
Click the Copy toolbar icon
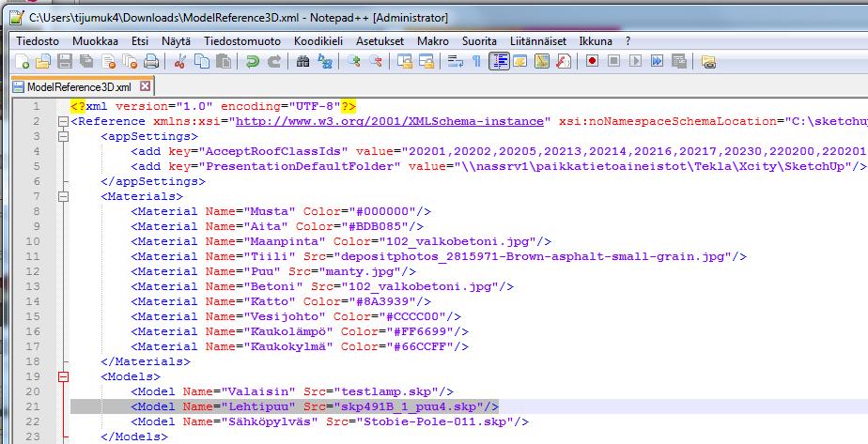click(201, 61)
